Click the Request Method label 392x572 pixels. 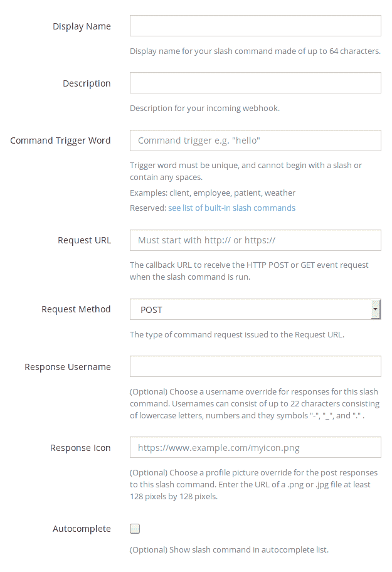76,309
